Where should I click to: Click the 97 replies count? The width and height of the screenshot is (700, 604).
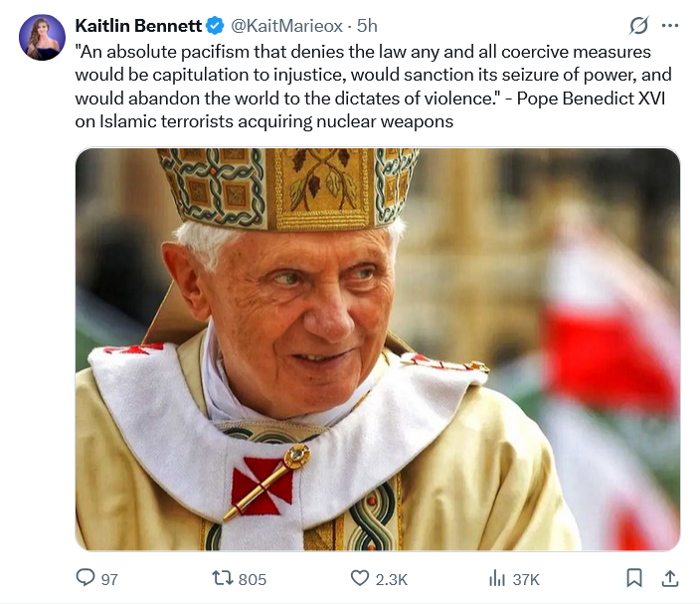(109, 579)
